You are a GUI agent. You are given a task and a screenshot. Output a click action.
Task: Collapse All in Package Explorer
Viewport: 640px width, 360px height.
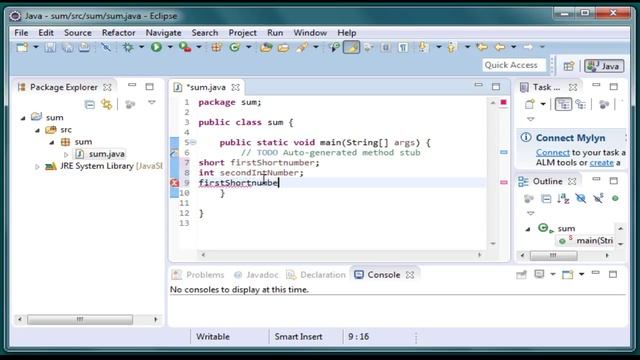[89, 105]
